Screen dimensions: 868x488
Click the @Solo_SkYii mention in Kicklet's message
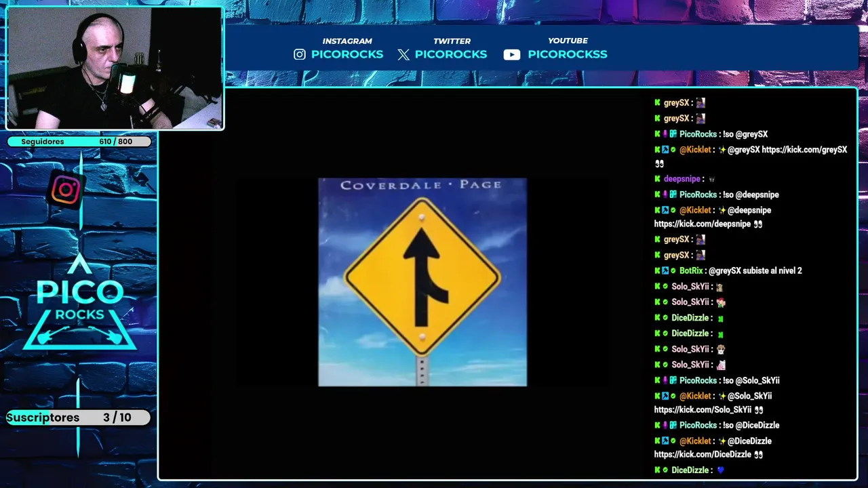point(749,396)
